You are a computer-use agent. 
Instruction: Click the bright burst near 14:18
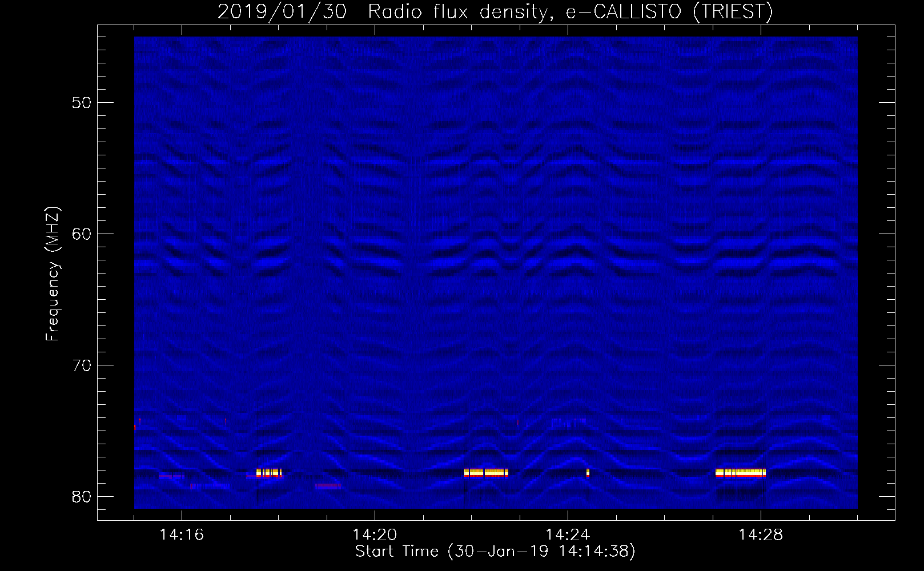point(269,473)
